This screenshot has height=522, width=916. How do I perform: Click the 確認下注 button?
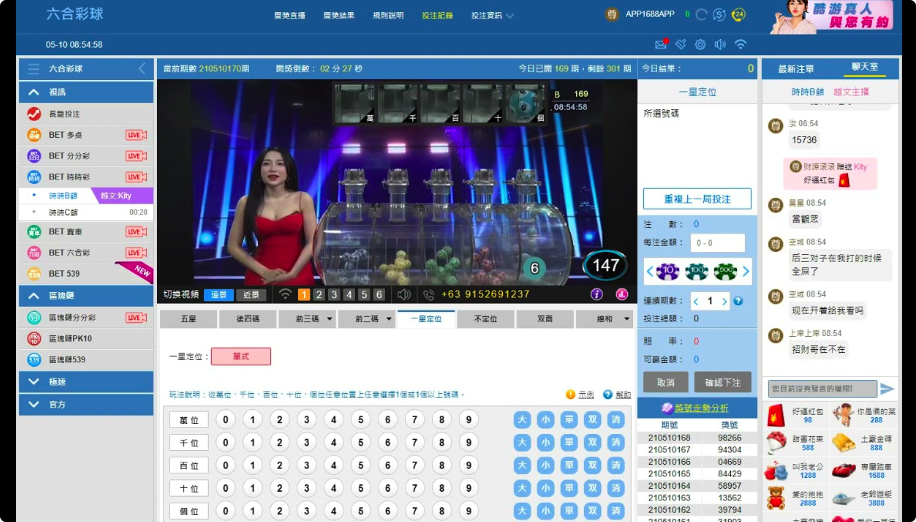coord(723,382)
